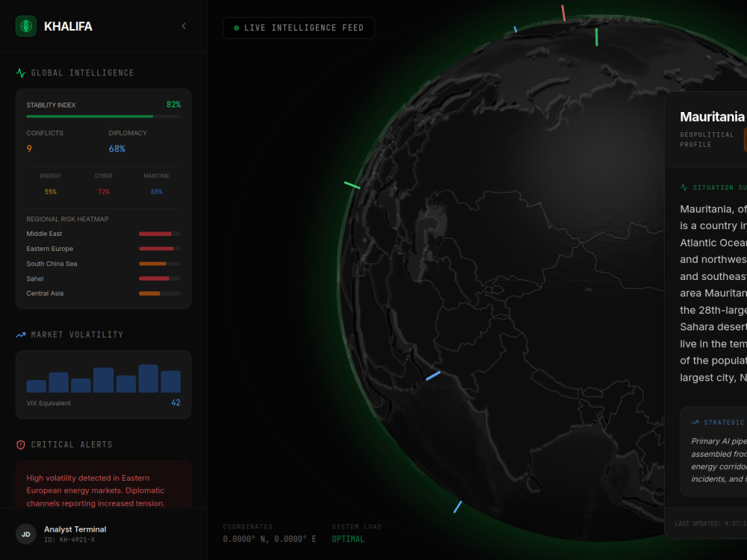Collapse the sidebar with the chevron arrow

pos(184,26)
